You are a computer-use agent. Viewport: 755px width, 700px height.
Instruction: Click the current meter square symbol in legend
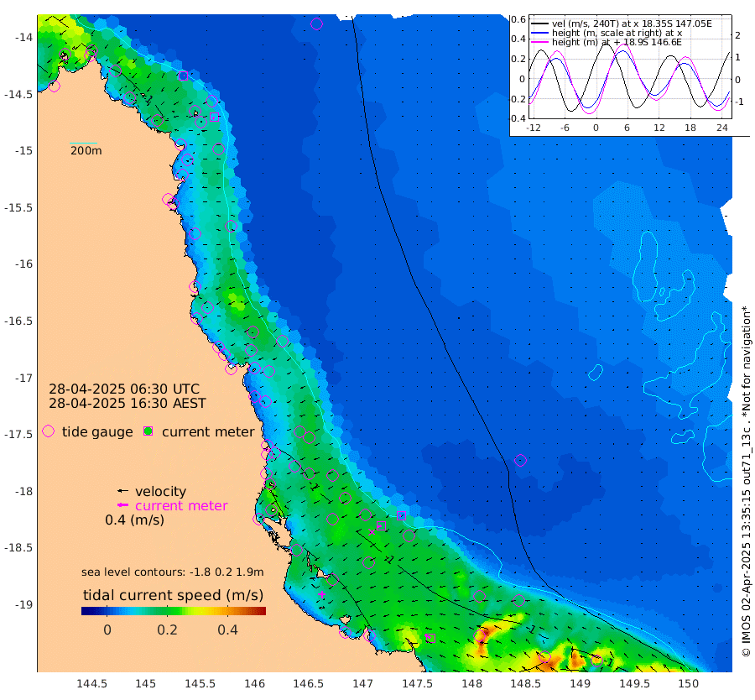pyautogui.click(x=148, y=431)
